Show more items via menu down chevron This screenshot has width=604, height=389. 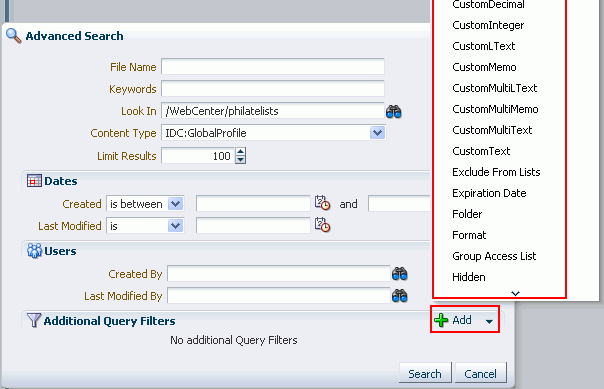tap(515, 293)
